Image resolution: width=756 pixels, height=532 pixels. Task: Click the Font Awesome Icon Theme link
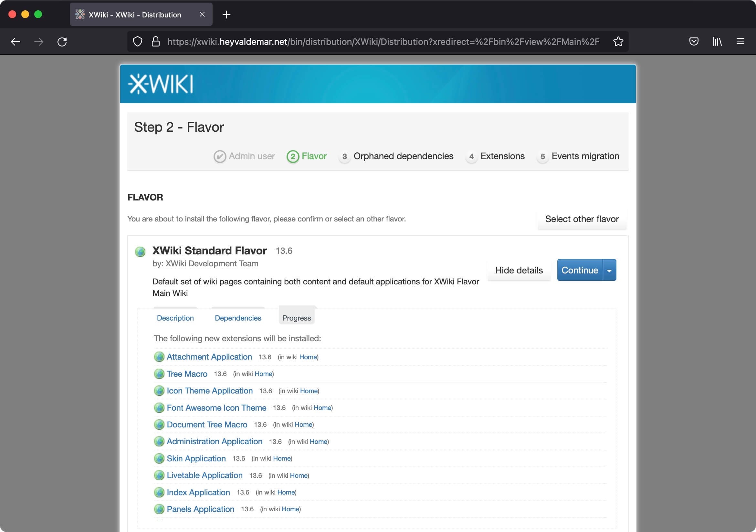click(x=216, y=408)
